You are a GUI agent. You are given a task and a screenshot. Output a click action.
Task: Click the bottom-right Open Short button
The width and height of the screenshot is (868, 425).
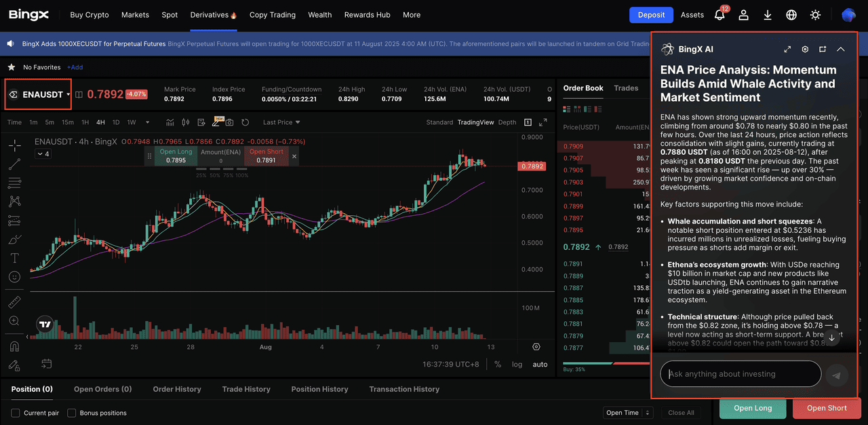point(827,408)
